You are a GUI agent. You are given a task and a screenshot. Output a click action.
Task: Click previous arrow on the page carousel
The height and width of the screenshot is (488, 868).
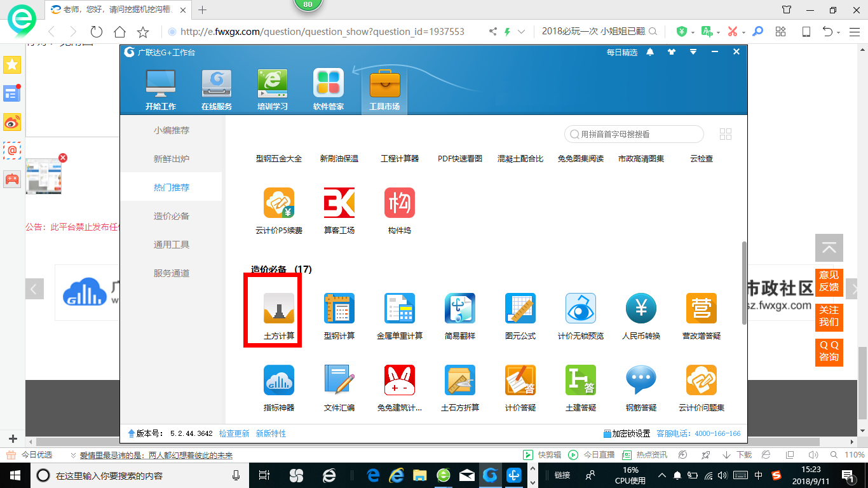(35, 289)
